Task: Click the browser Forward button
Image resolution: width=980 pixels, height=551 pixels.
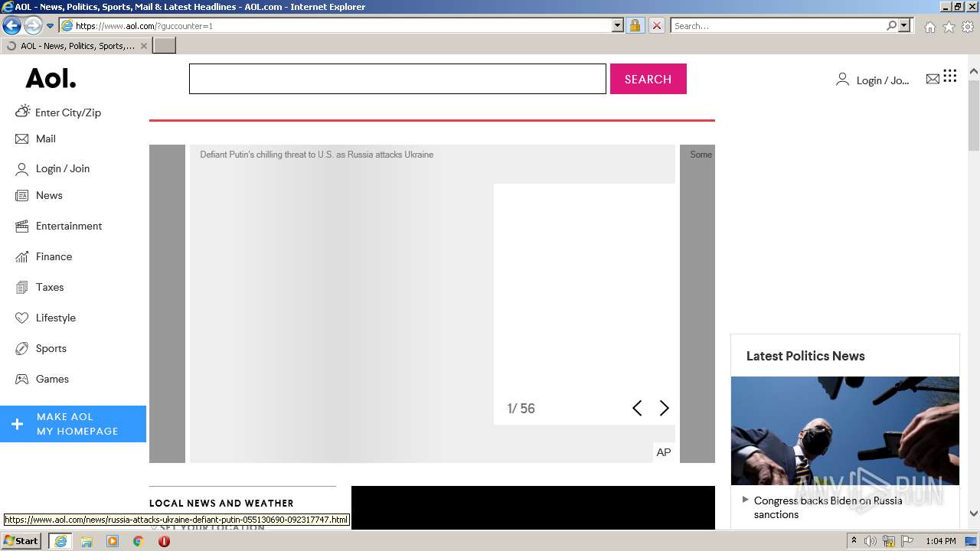Action: tap(33, 25)
